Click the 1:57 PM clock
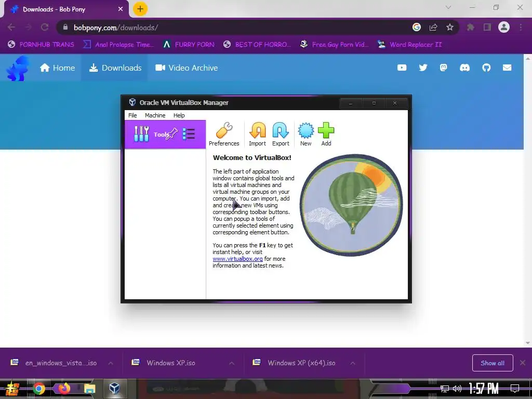This screenshot has width=532, height=399. tap(484, 389)
